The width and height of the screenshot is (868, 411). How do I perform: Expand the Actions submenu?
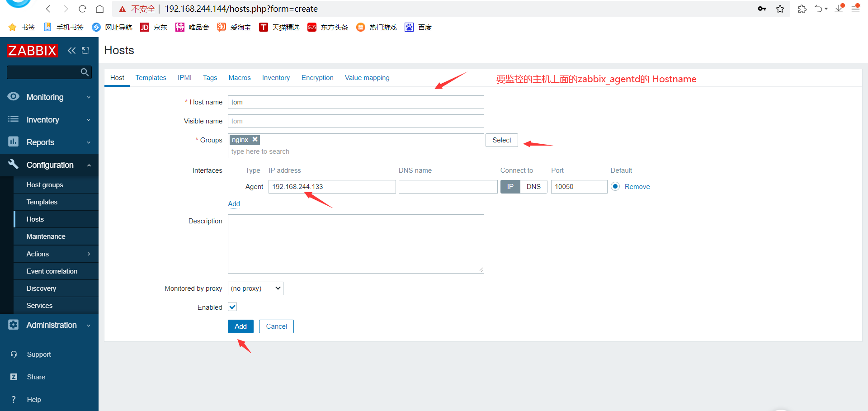89,254
